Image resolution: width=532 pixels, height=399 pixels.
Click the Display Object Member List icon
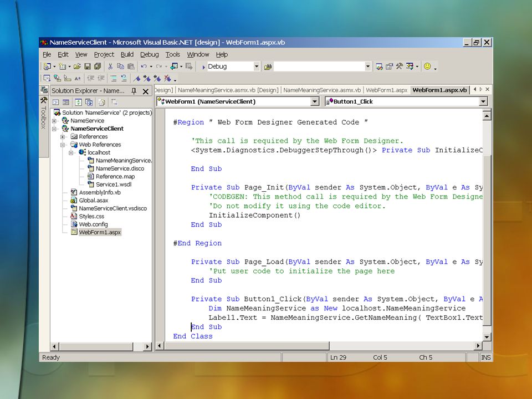point(47,79)
